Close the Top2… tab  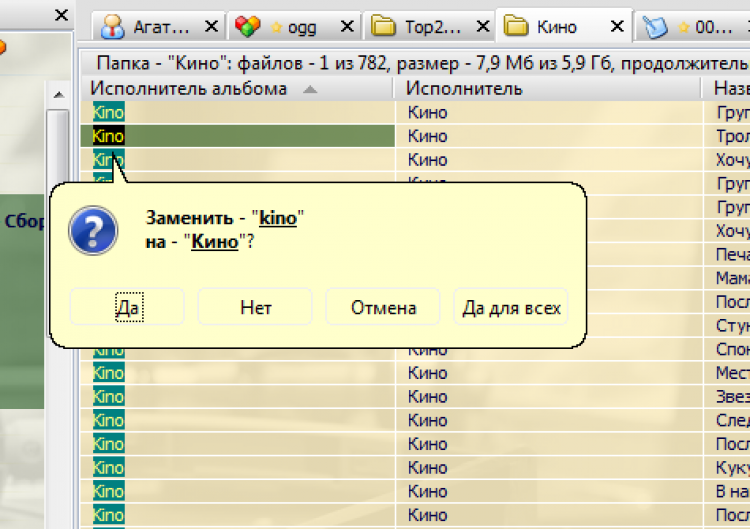(x=483, y=26)
